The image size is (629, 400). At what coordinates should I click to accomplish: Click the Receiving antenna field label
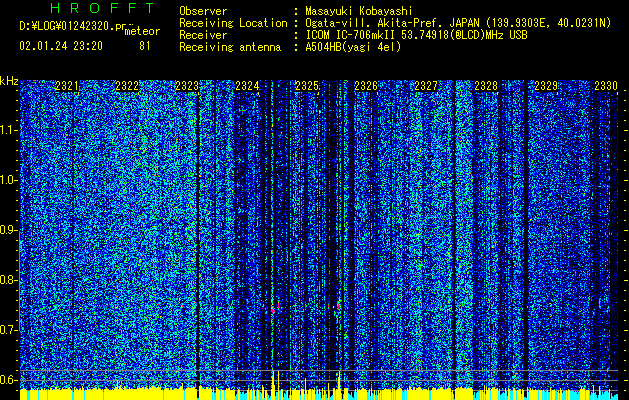click(230, 47)
